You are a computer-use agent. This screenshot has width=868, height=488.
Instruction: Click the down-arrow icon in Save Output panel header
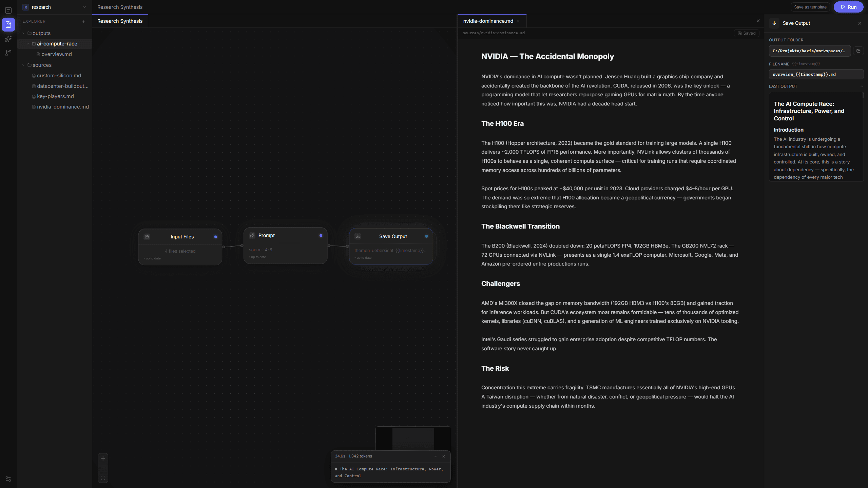click(x=774, y=23)
